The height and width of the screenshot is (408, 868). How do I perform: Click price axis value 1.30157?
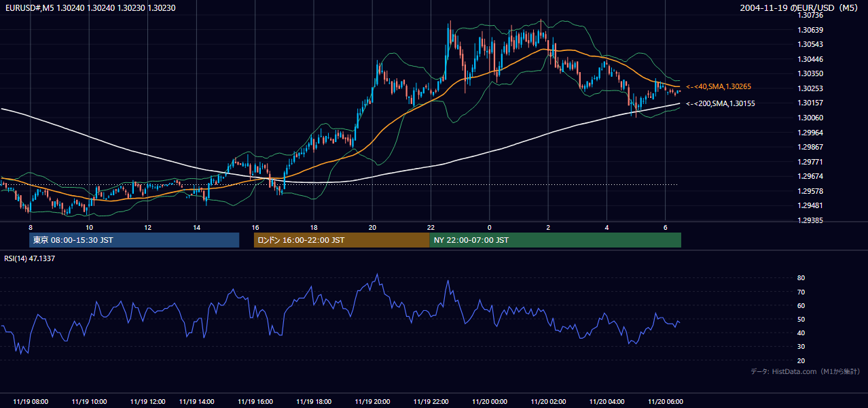pyautogui.click(x=810, y=103)
